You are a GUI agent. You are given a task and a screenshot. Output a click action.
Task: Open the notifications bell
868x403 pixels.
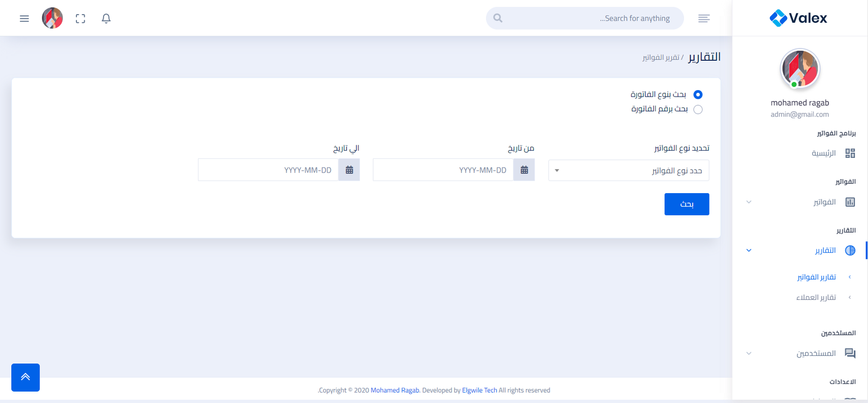pos(106,18)
